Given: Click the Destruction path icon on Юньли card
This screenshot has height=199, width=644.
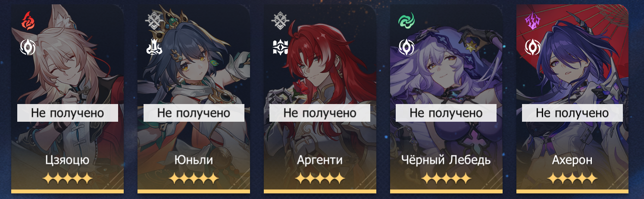Looking at the screenshot, I should (154, 47).
